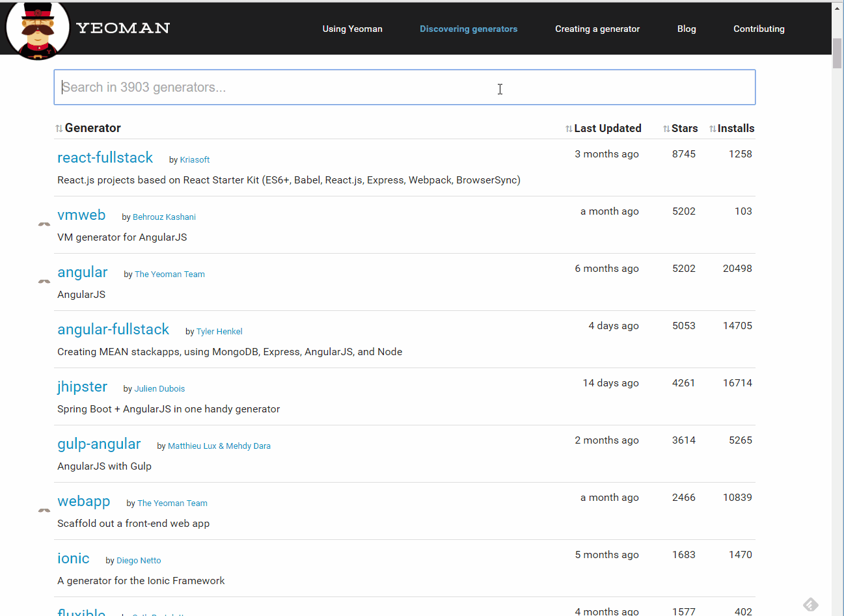Open the angular generator link
844x616 pixels.
(x=83, y=273)
